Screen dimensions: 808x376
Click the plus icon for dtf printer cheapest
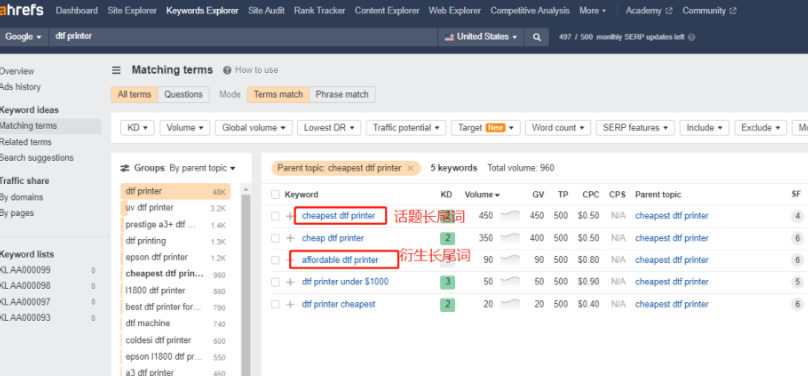click(290, 304)
